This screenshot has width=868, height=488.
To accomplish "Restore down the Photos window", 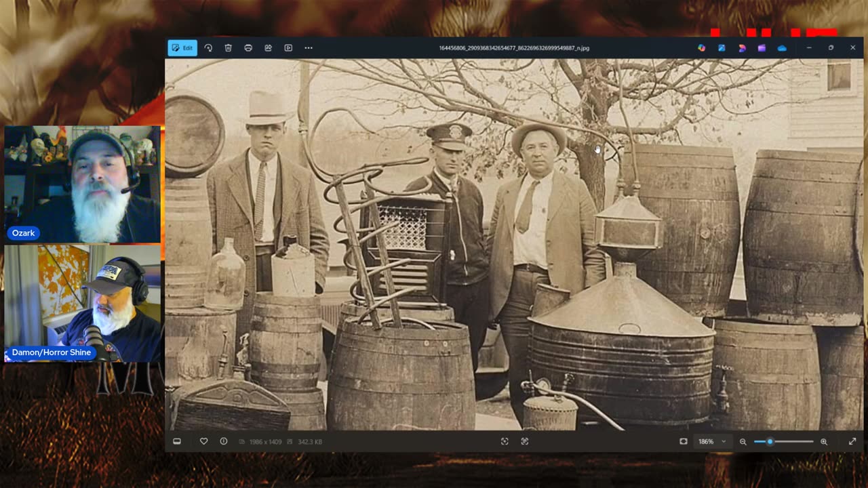I will [831, 48].
